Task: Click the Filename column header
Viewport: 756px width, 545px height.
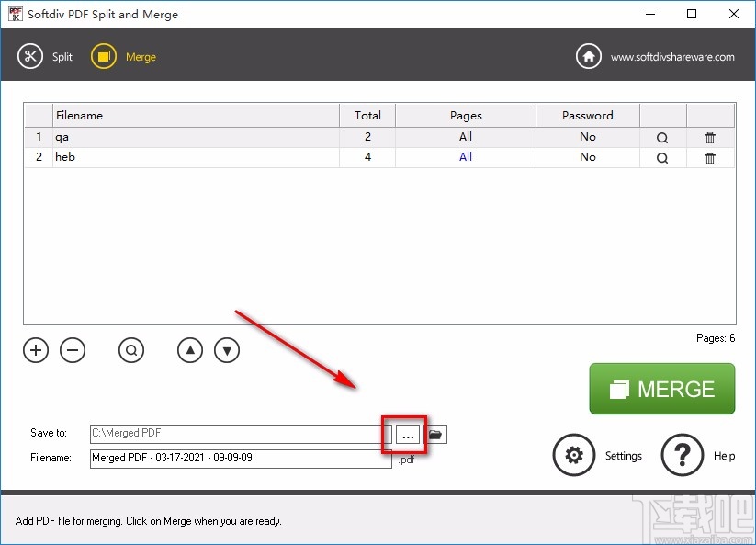Action: click(x=196, y=115)
